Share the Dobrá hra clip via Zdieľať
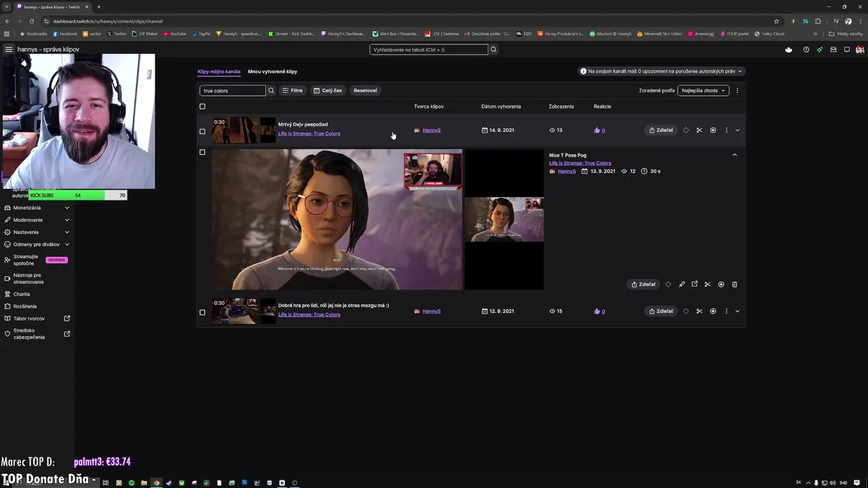Image resolution: width=868 pixels, height=488 pixels. tap(661, 311)
